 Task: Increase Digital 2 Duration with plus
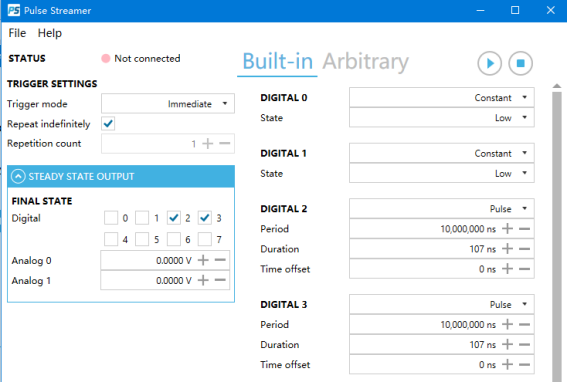point(507,249)
